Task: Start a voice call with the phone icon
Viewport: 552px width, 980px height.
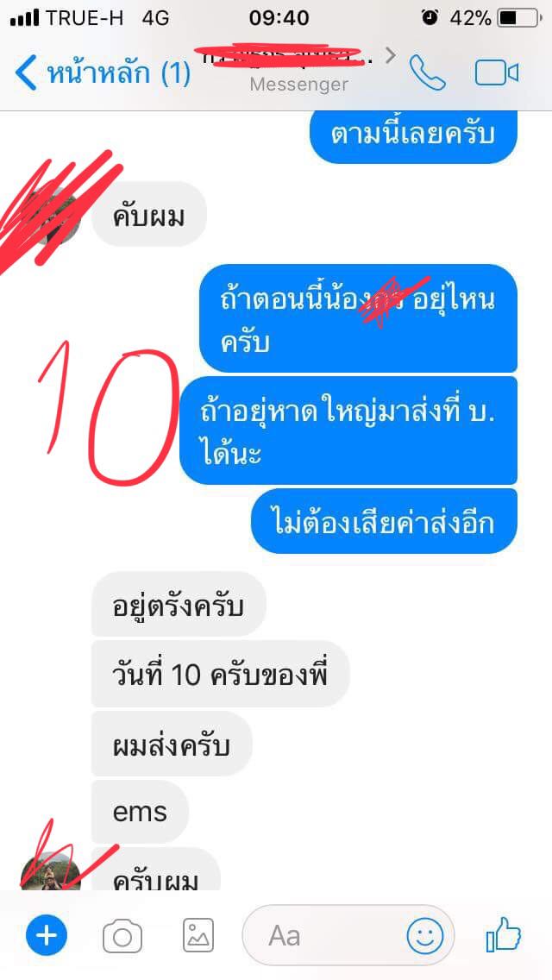Action: 428,72
